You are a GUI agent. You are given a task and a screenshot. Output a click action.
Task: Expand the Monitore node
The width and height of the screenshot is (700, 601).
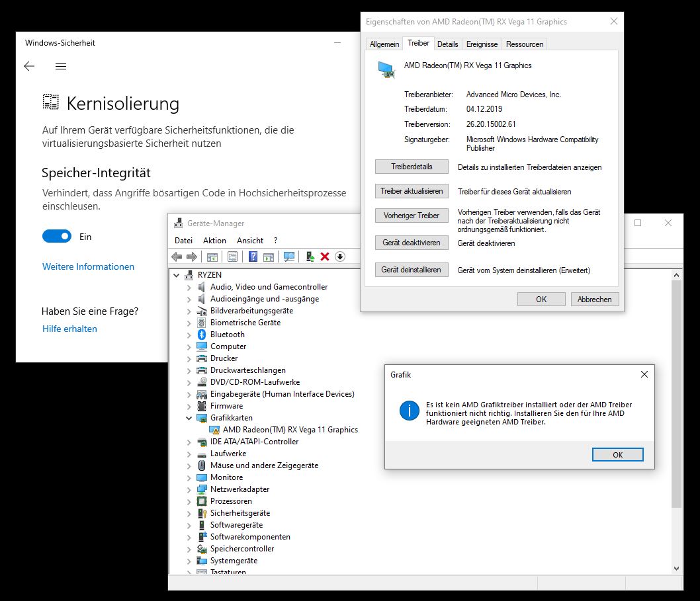click(189, 478)
